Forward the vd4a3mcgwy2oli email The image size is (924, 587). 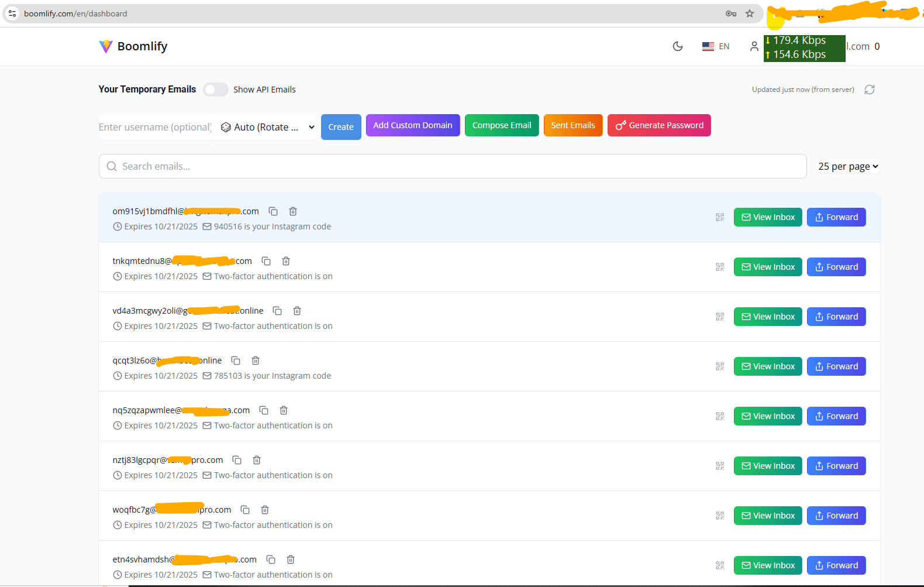coord(836,317)
